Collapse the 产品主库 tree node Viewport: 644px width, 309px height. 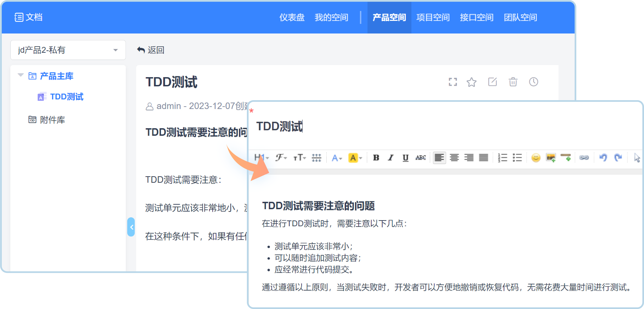click(21, 75)
